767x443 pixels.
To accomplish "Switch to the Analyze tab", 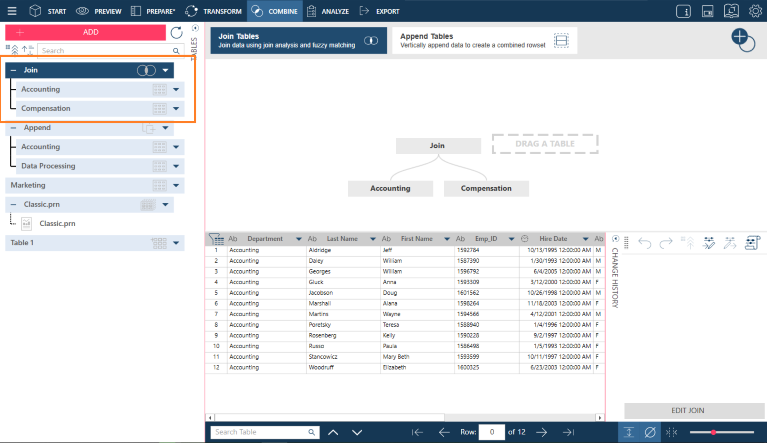I will (x=328, y=11).
